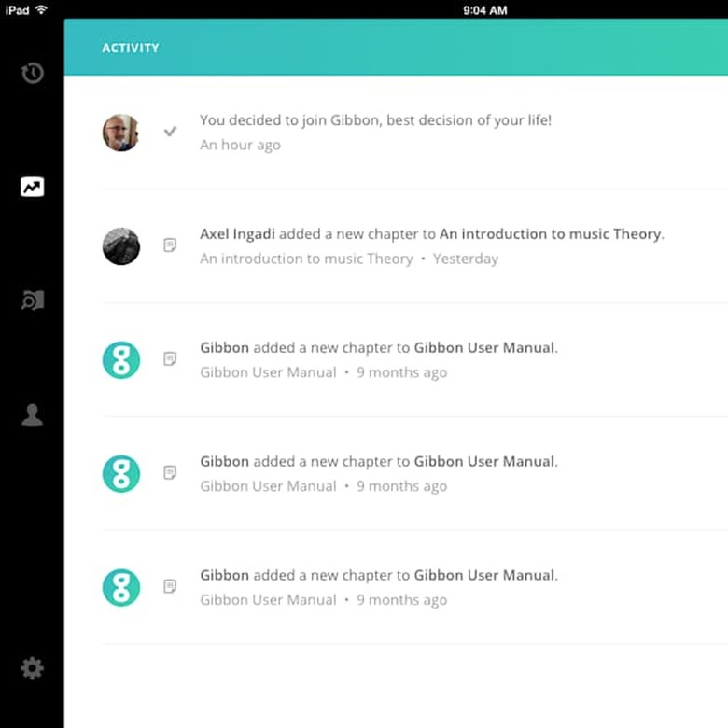Open the library search books sidebar icon
The height and width of the screenshot is (728, 728).
33,301
